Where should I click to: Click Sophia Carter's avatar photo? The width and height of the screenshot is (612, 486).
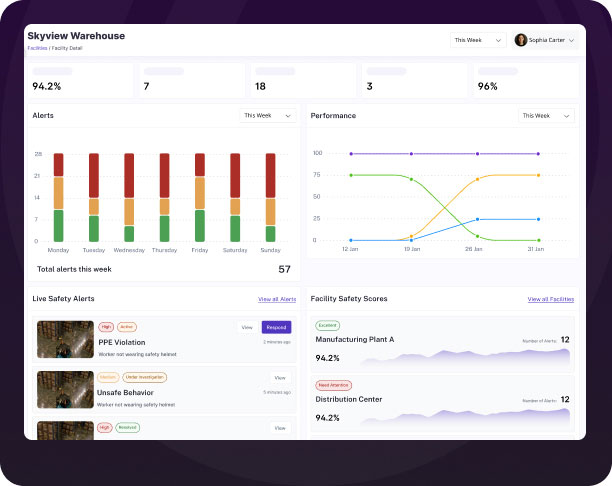coord(521,40)
